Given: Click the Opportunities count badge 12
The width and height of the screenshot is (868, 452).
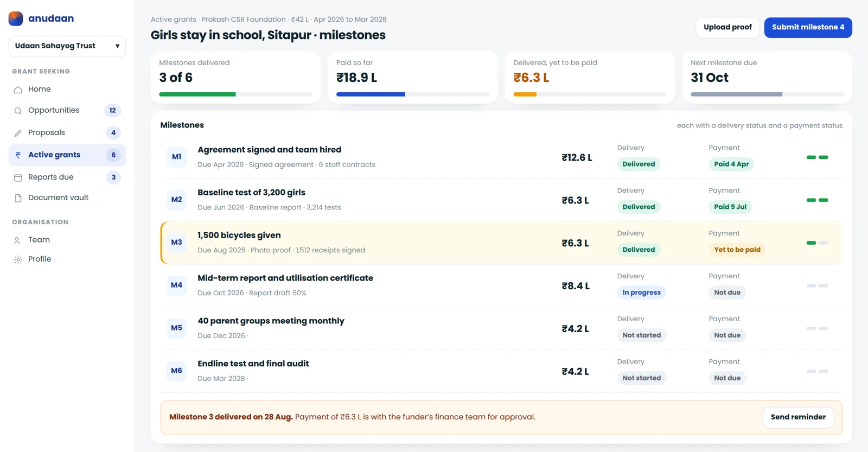Looking at the screenshot, I should pos(112,111).
